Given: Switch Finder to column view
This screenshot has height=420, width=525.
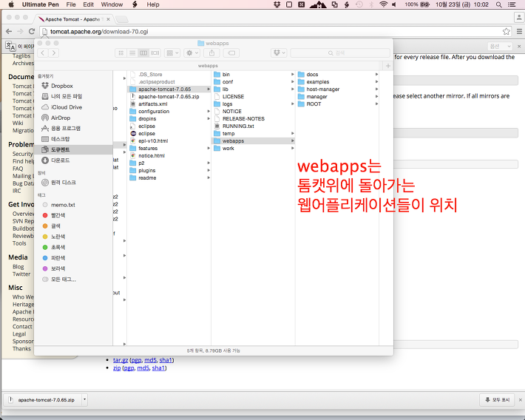Looking at the screenshot, I should tap(143, 53).
